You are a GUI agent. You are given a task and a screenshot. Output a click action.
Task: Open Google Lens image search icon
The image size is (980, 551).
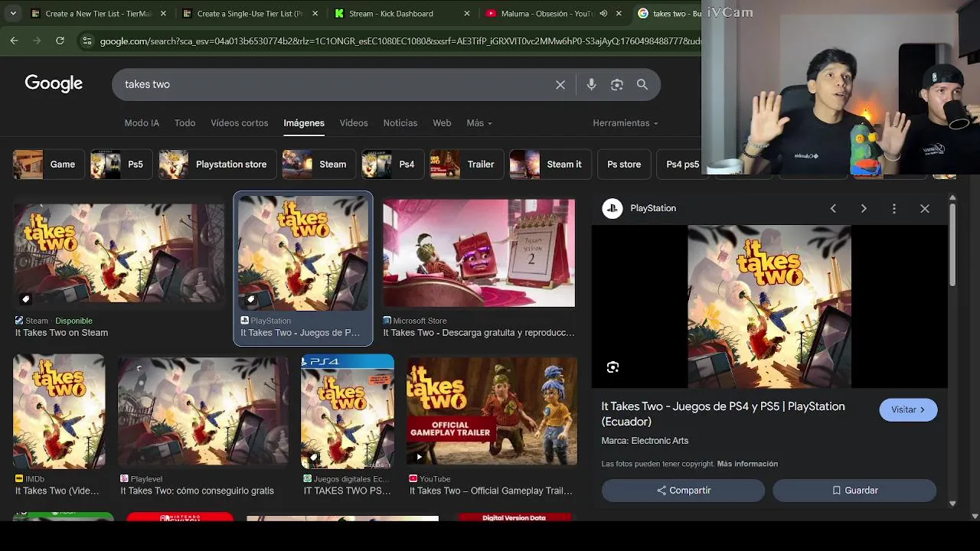click(617, 85)
